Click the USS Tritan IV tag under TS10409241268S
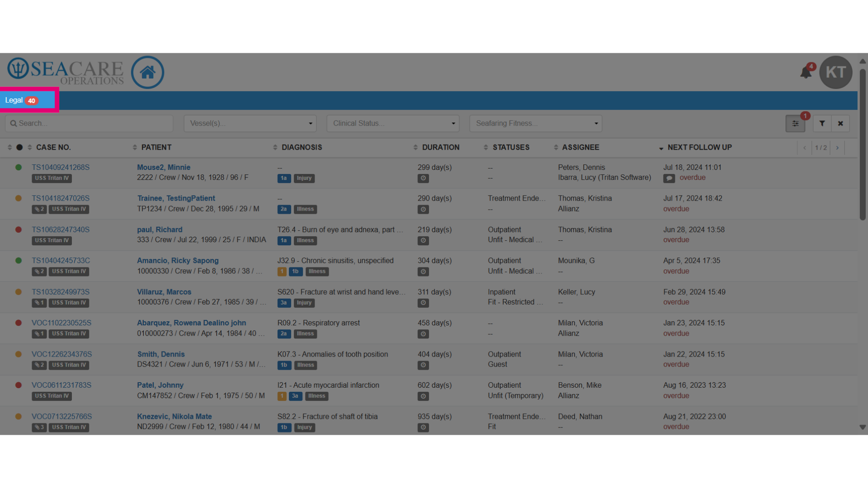 (x=52, y=178)
